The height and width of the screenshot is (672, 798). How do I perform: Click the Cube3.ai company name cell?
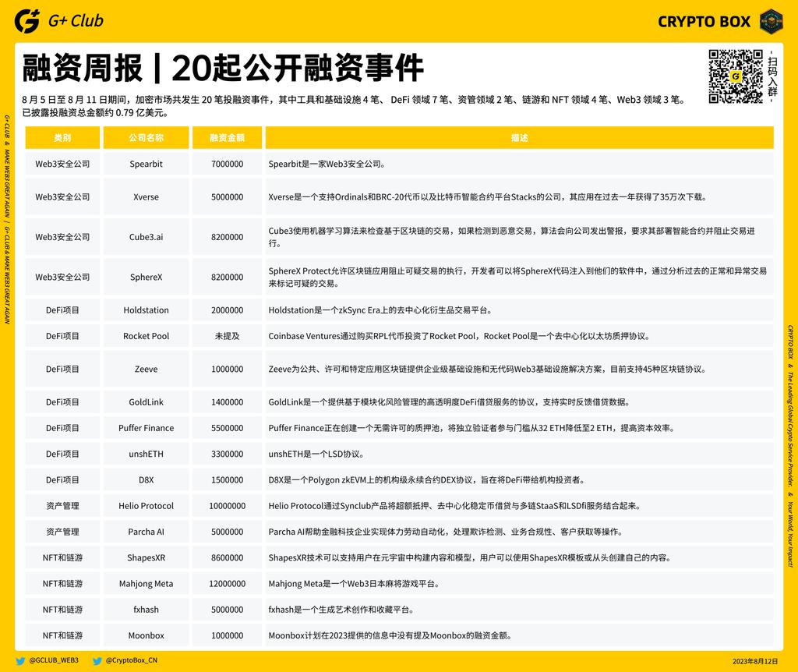tap(146, 237)
